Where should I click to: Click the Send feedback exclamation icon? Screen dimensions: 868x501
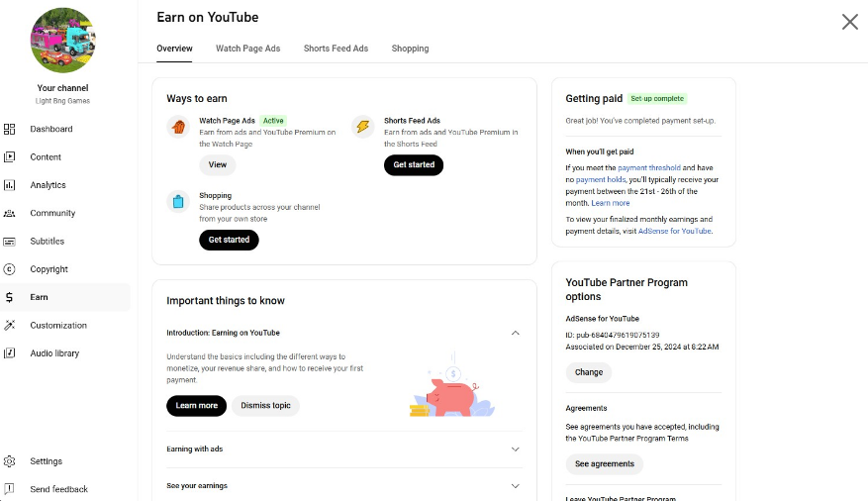point(10,489)
